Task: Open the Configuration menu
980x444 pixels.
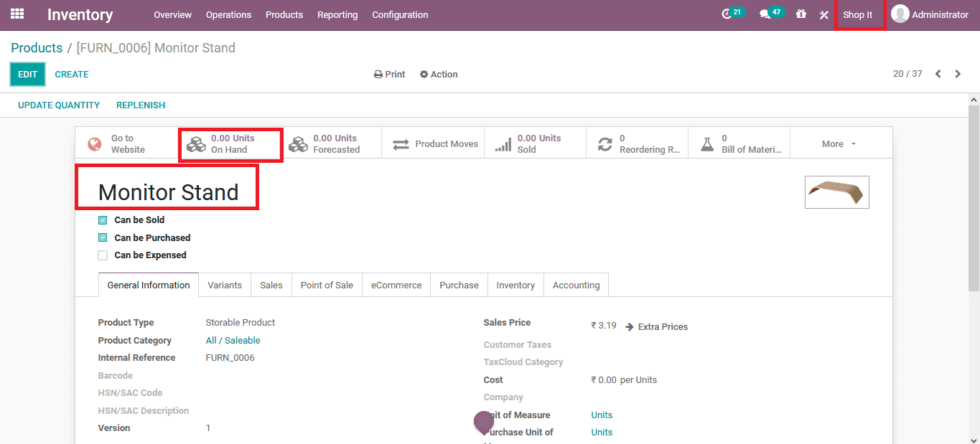Action: 400,15
